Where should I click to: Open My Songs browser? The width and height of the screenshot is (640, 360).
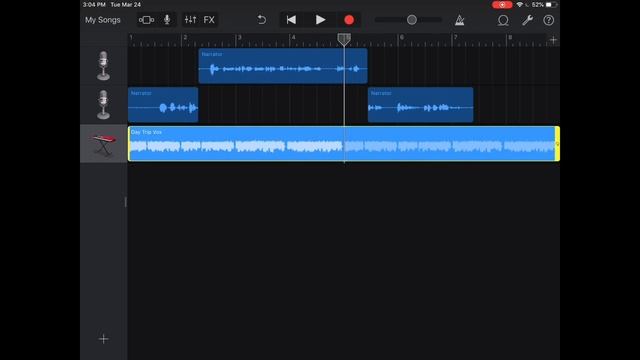click(x=102, y=20)
